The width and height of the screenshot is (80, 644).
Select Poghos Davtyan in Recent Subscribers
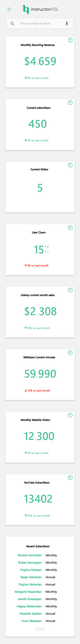(x=31, y=570)
